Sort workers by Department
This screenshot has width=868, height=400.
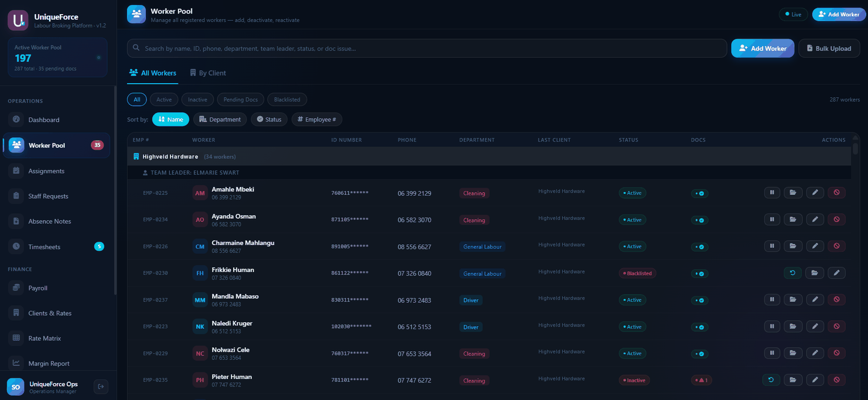[220, 119]
